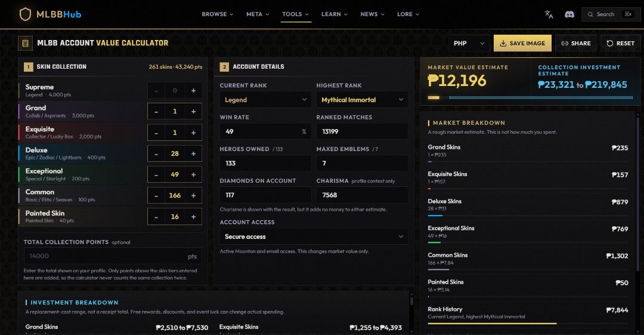Click the Total Collection Points field
644x335 pixels.
[x=113, y=256]
